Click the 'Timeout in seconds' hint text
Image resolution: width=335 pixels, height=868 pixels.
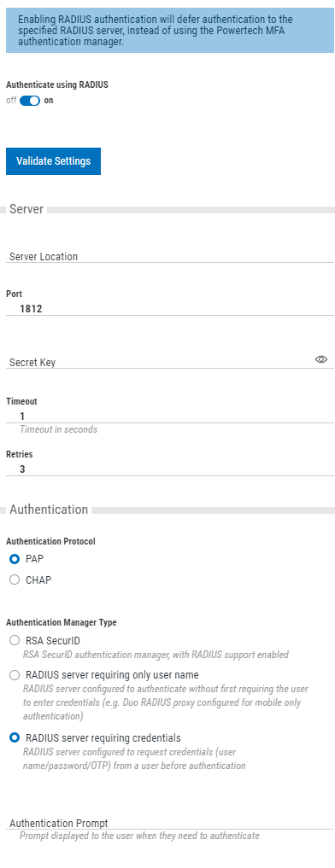pos(59,429)
